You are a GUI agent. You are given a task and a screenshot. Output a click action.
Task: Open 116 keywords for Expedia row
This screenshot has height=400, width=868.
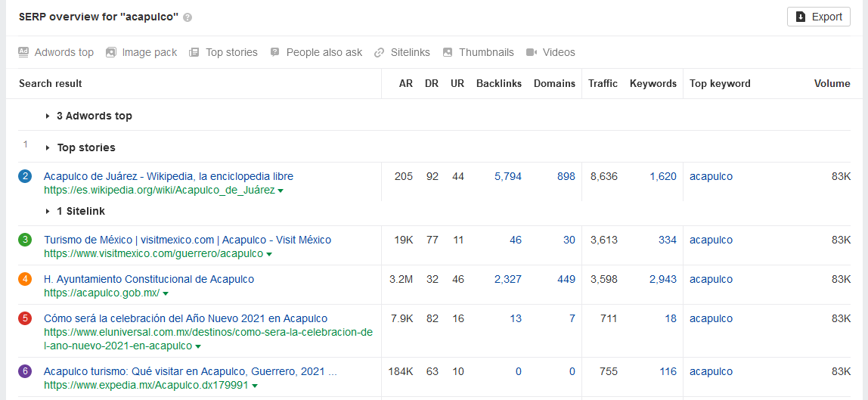pos(668,371)
